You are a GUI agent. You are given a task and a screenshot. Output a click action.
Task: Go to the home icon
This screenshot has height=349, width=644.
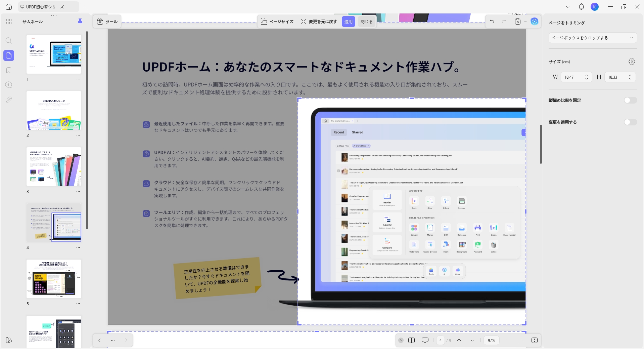9,7
